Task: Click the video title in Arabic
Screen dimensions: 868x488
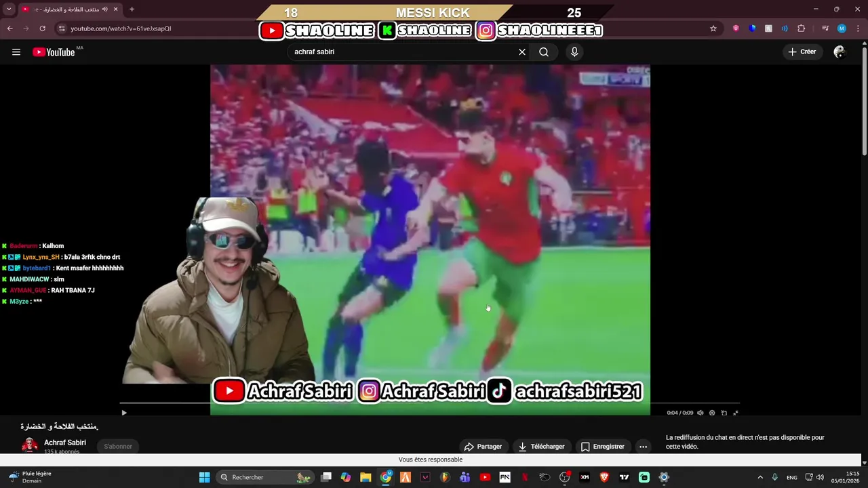Action: click(x=60, y=426)
